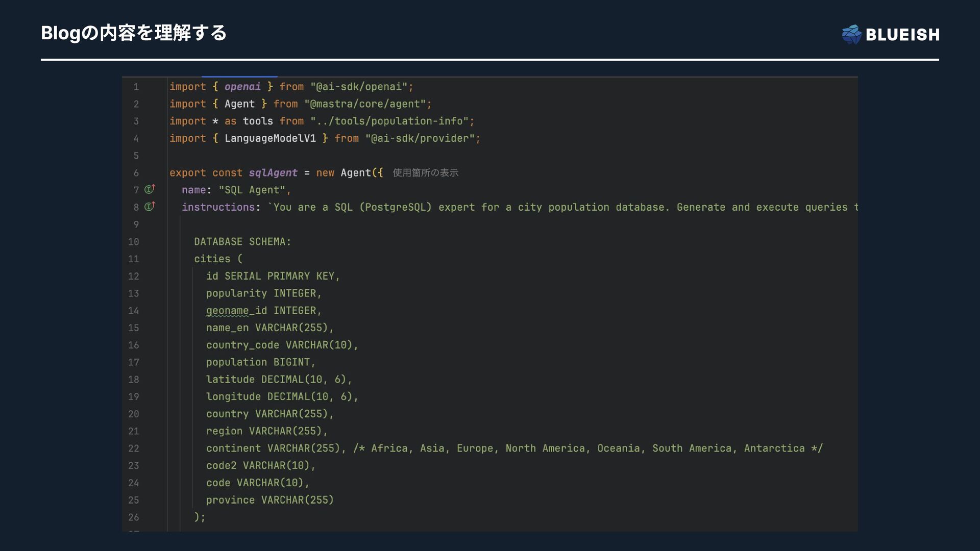
Task: Click the "DATABASE SCHEMA:" text
Action: coord(242,242)
